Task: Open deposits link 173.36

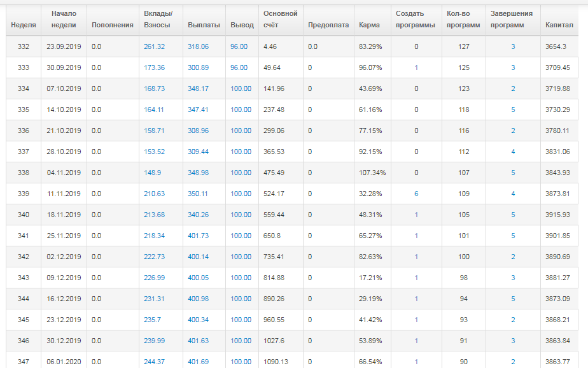Action: (154, 67)
